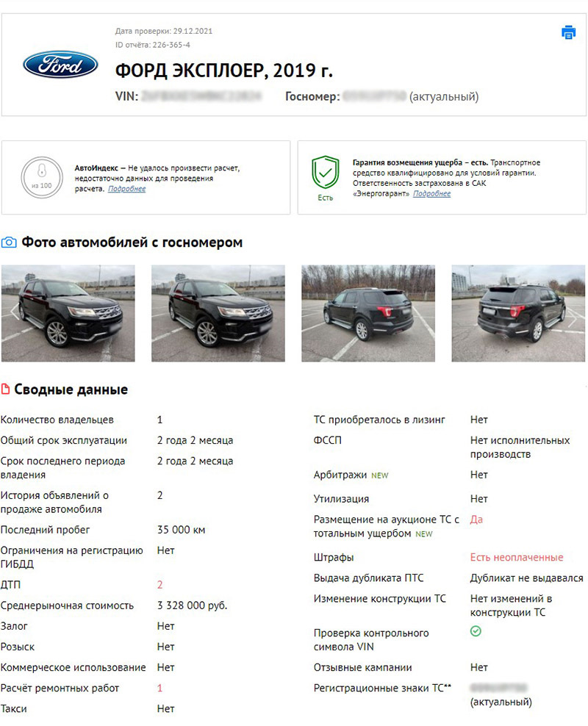The height and width of the screenshot is (726, 588).
Task: Click the camera icon beside photo heading
Action: click(9, 242)
